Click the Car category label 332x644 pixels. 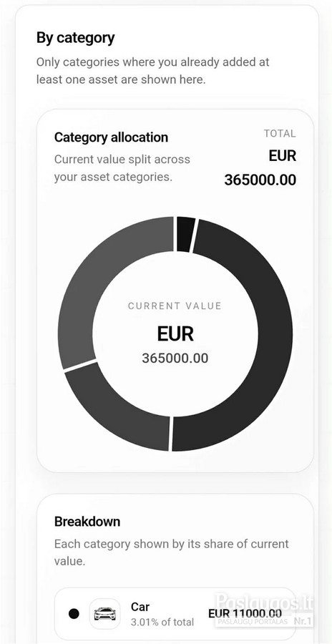tap(140, 607)
